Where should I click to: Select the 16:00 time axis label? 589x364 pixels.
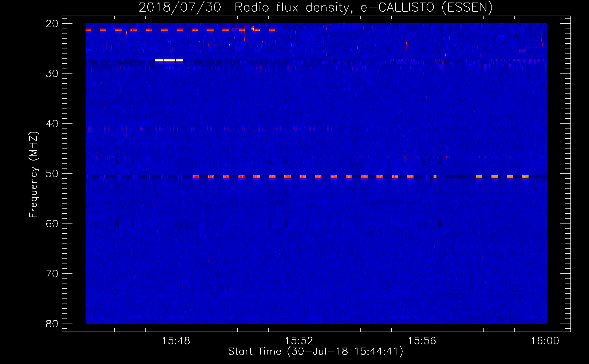tap(545, 341)
